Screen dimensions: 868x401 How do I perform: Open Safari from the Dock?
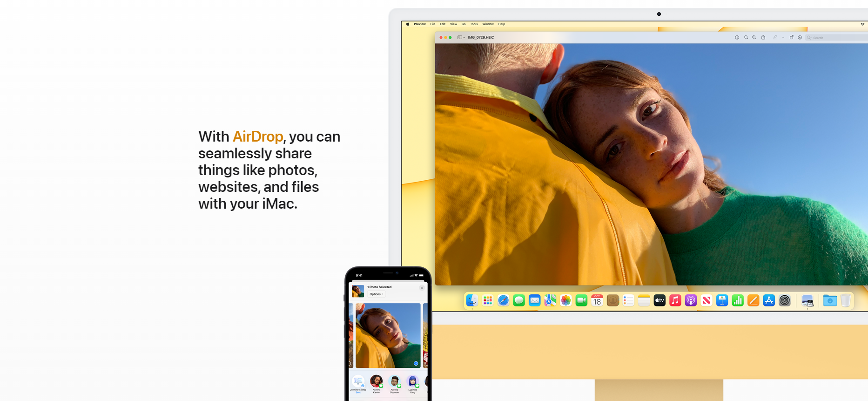click(503, 301)
